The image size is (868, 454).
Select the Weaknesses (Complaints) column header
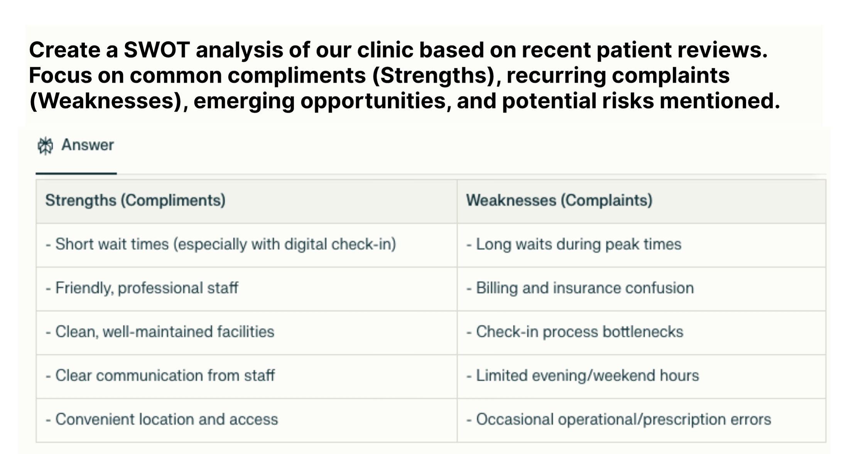(642, 201)
